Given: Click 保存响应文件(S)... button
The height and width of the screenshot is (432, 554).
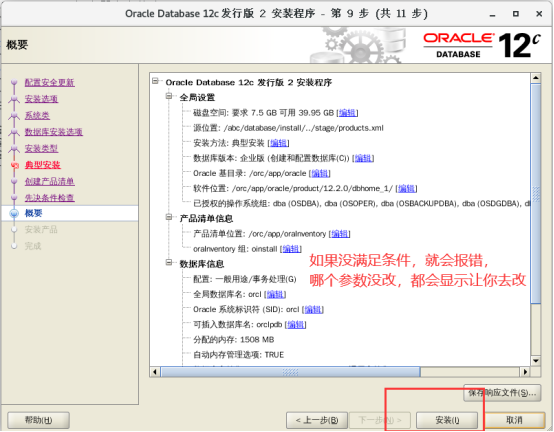Looking at the screenshot, I should coord(502,393).
